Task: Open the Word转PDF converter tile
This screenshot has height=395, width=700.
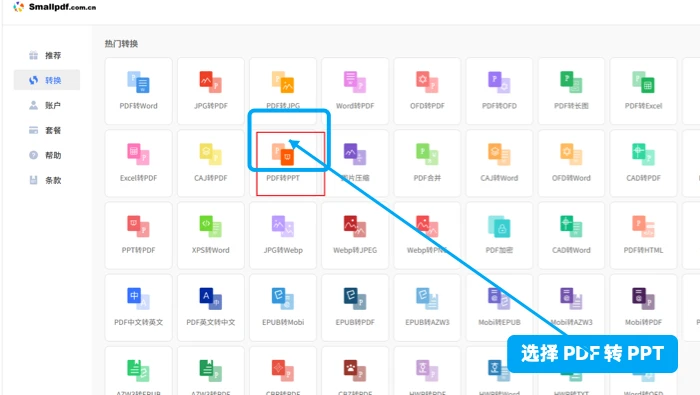Action: coord(355,91)
